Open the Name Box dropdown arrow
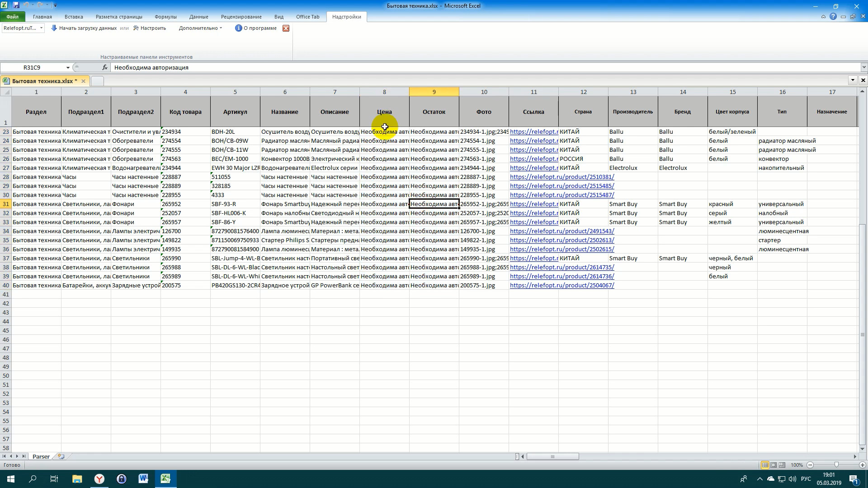This screenshot has height=488, width=868. click(x=68, y=67)
